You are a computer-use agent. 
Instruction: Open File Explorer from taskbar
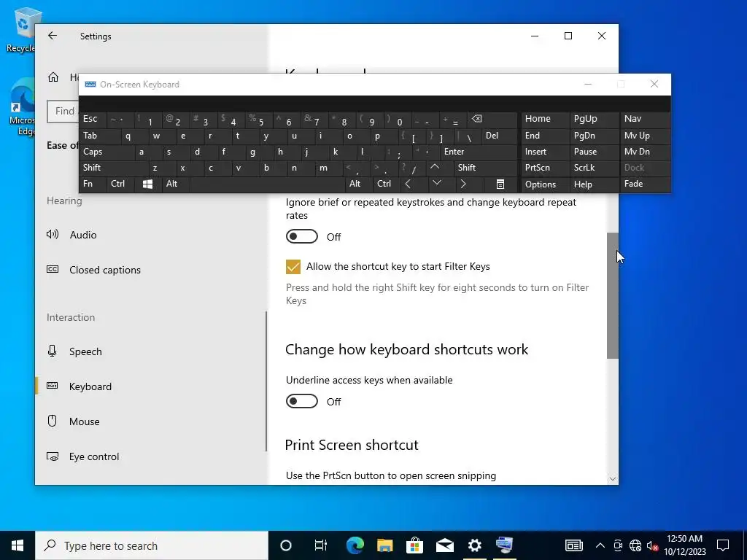[x=385, y=545]
